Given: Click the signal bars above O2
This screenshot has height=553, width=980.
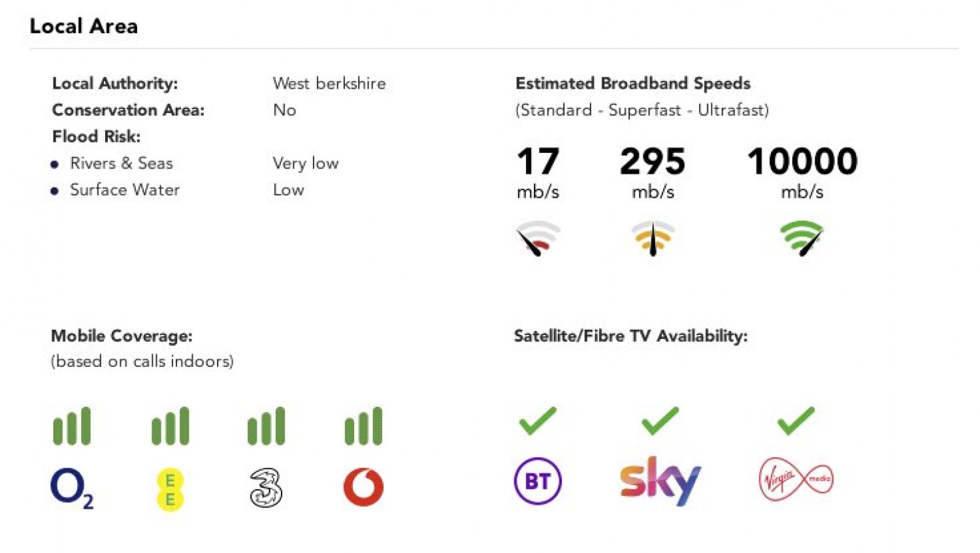Looking at the screenshot, I should [x=72, y=426].
